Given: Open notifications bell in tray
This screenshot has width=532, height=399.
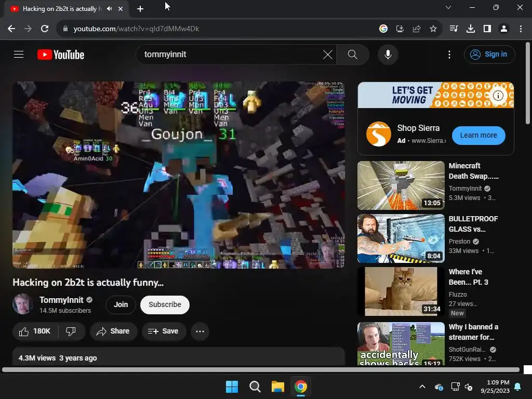Looking at the screenshot, I should click(518, 387).
